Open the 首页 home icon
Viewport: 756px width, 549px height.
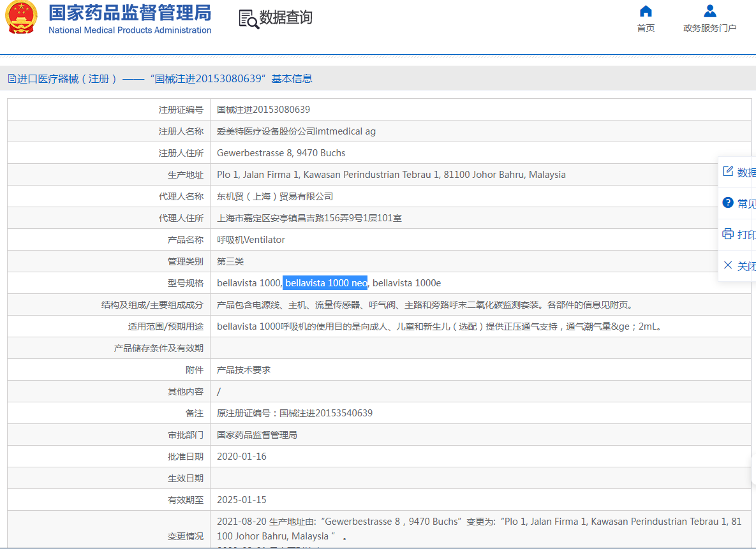(x=646, y=11)
